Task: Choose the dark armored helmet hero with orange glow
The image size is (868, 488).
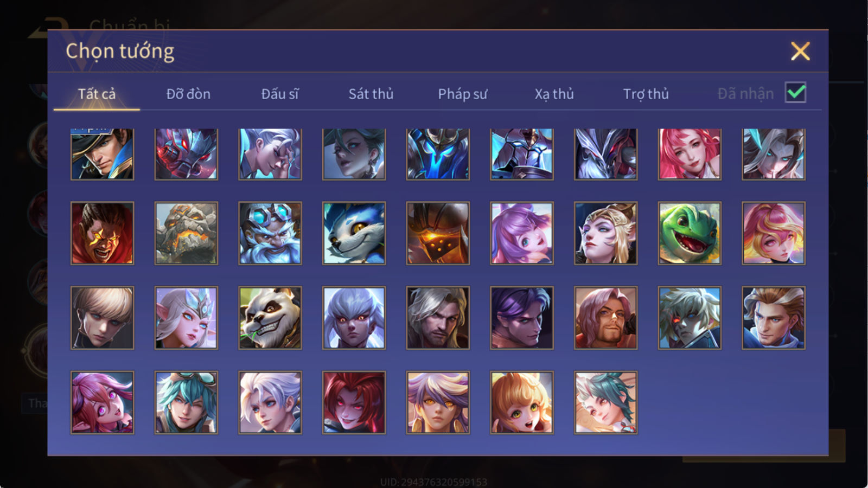Action: (x=438, y=233)
